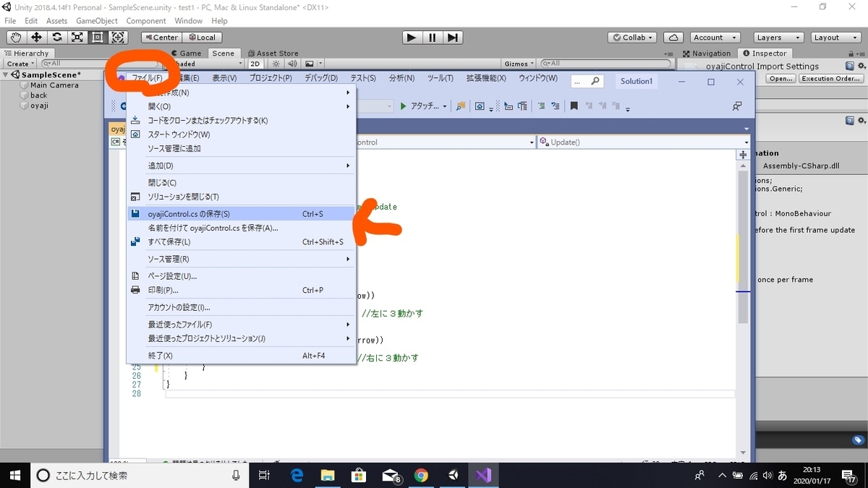Select Unity's Rotate tool
This screenshot has width=868, height=488.
coord(56,37)
